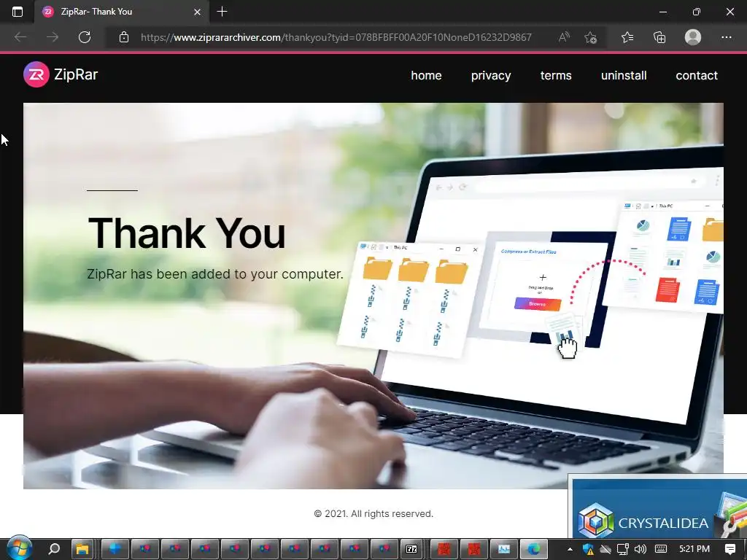
Task: Add this page to favorites
Action: (591, 37)
